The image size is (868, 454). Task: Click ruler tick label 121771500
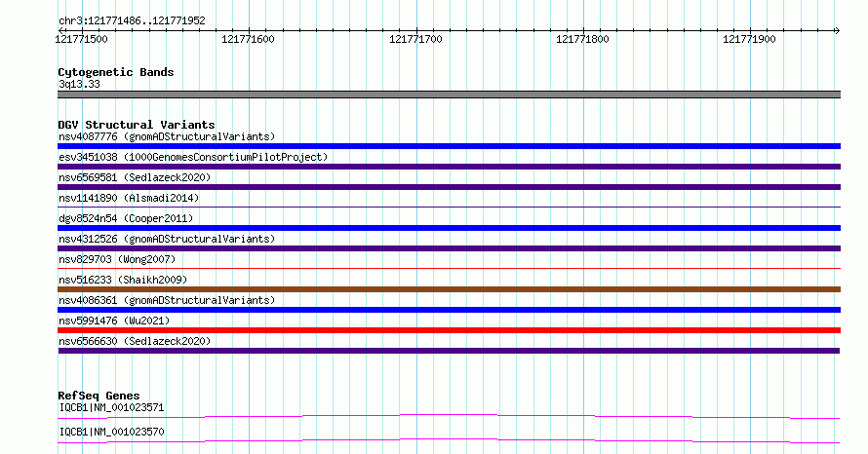coord(81,39)
